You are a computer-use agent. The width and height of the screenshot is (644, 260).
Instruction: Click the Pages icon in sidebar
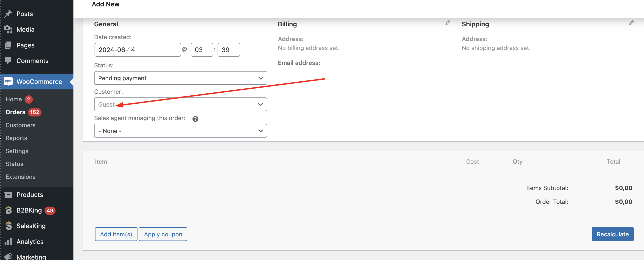(8, 45)
